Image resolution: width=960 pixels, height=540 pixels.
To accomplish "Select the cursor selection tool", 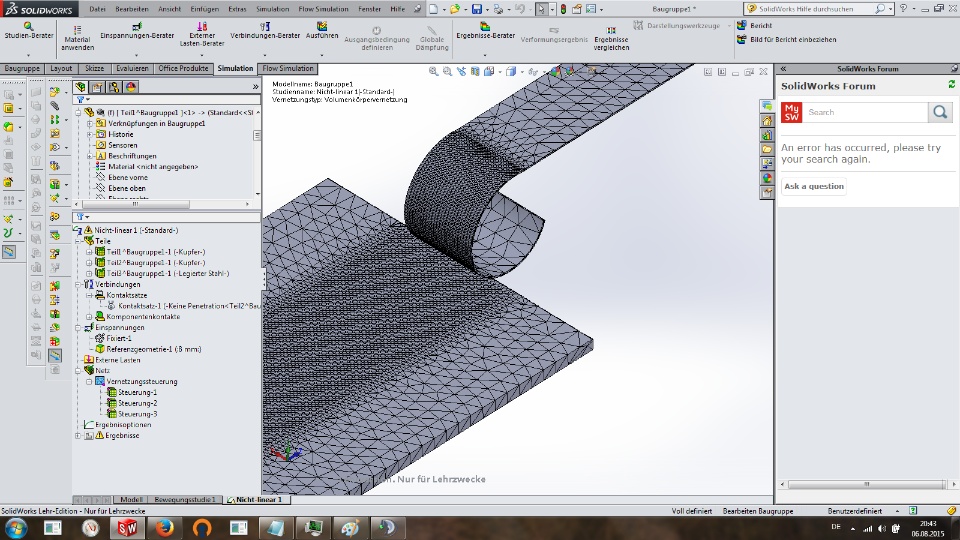I will tap(542, 9).
